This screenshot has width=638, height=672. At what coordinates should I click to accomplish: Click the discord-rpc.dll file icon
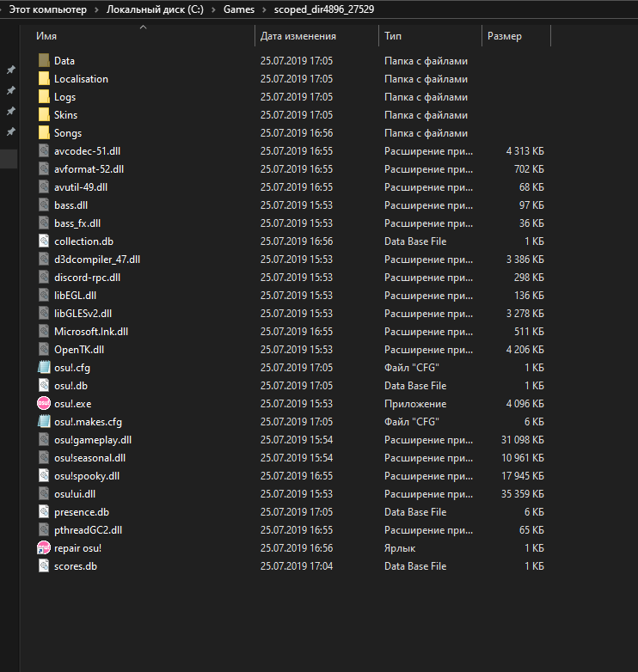coord(44,277)
